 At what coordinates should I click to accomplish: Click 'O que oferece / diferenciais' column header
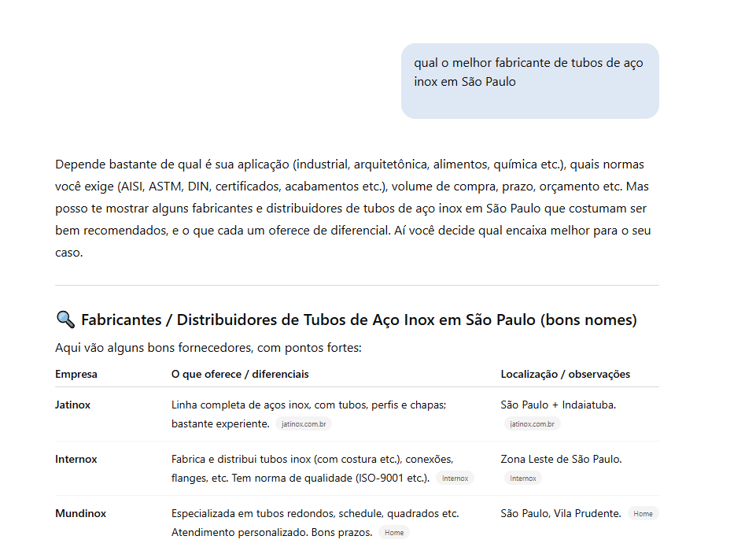coord(240,375)
